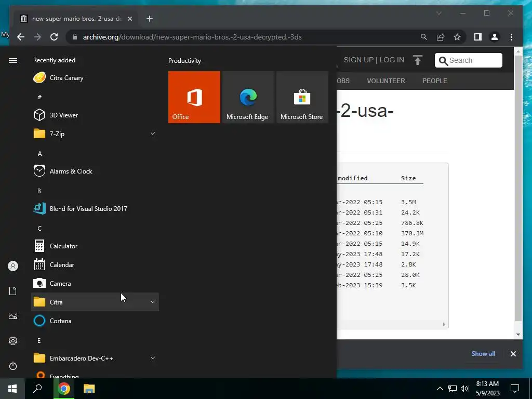Open network status tray icon
The width and height of the screenshot is (532, 399).
pos(453,389)
